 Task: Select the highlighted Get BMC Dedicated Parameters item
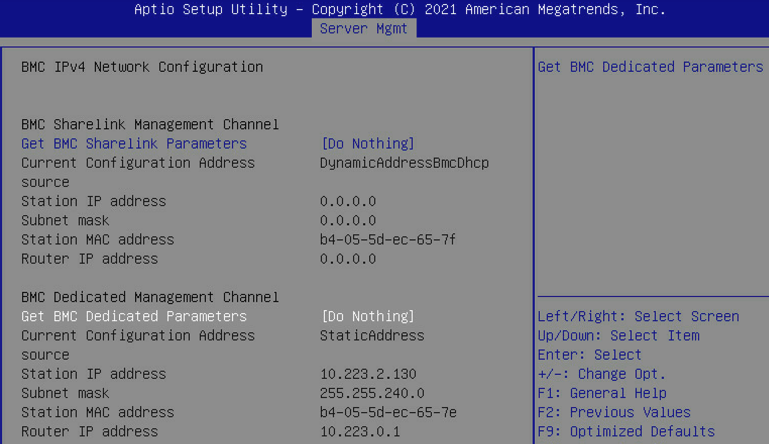[x=134, y=316]
